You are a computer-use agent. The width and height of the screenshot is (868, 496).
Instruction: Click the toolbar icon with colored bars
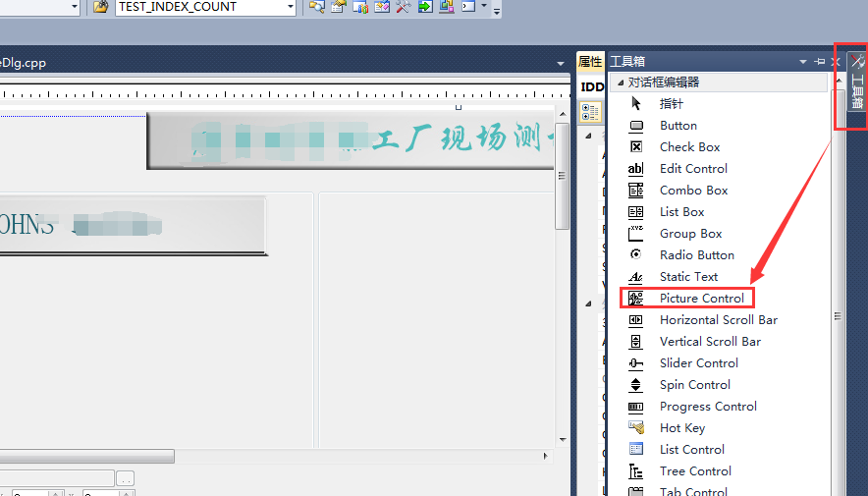(x=360, y=7)
